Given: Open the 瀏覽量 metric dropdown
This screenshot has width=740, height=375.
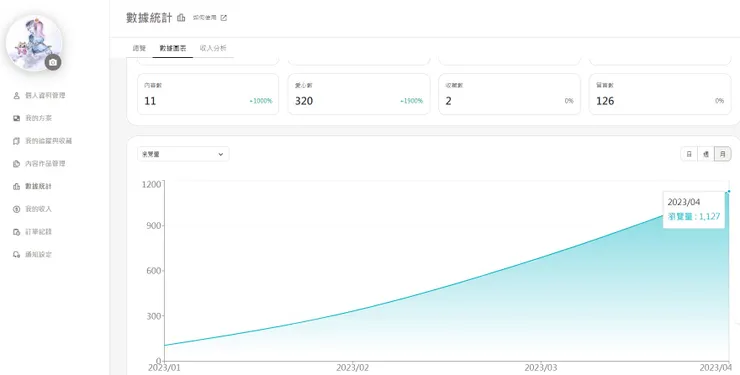Looking at the screenshot, I should pyautogui.click(x=183, y=154).
